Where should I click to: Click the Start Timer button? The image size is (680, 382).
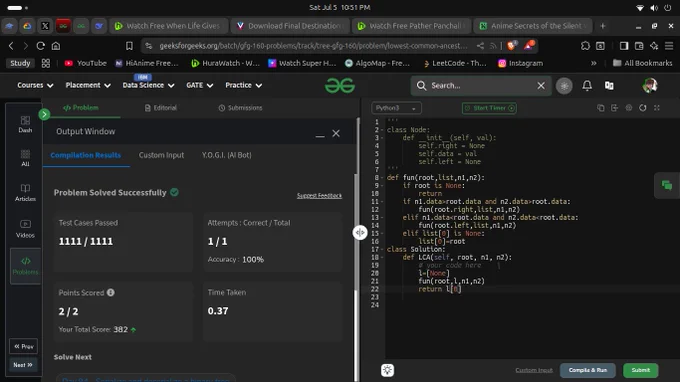pyautogui.click(x=489, y=108)
